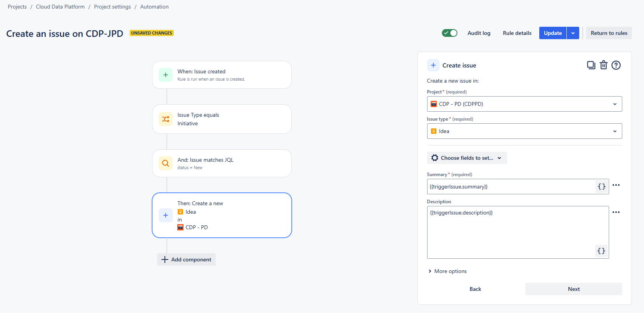Open Update button dropdown arrow
Viewport: 644px width, 313px height.
coord(573,33)
